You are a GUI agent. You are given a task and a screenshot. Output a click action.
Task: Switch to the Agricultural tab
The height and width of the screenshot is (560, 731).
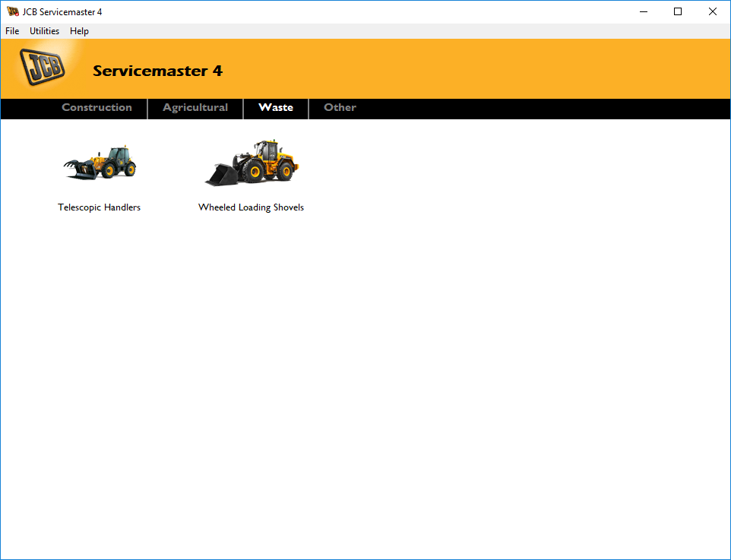(x=195, y=108)
